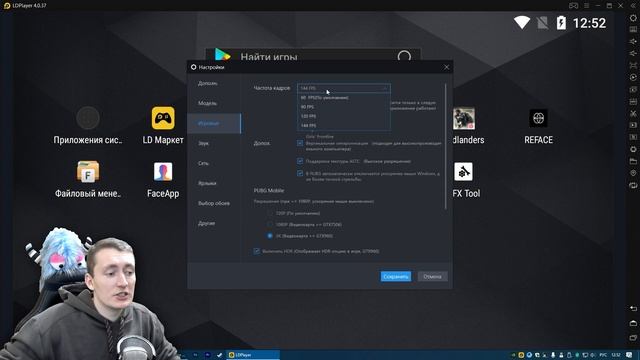Open hamburger menu in LDPlayer title bar
Viewport: 640px width, 360px height.
click(x=587, y=5)
